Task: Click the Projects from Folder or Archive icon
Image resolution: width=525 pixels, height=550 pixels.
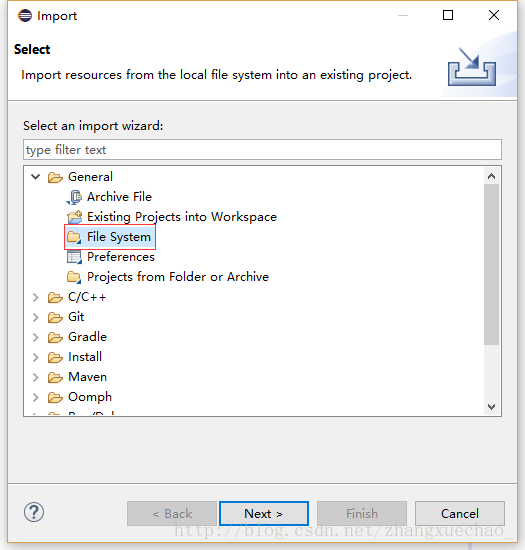Action: [x=74, y=277]
